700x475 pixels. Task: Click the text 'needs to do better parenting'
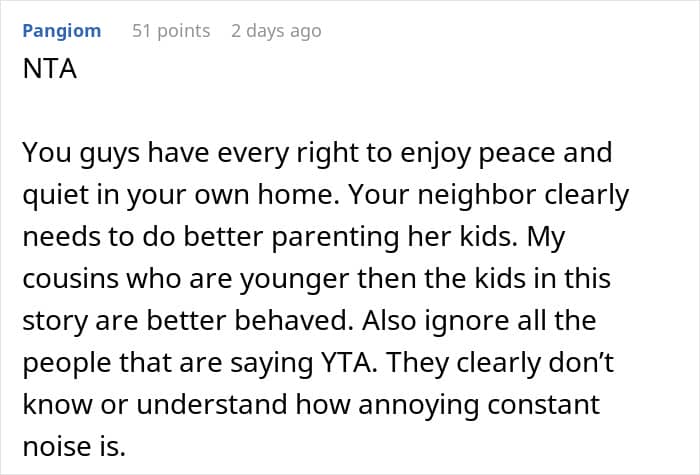(x=211, y=237)
